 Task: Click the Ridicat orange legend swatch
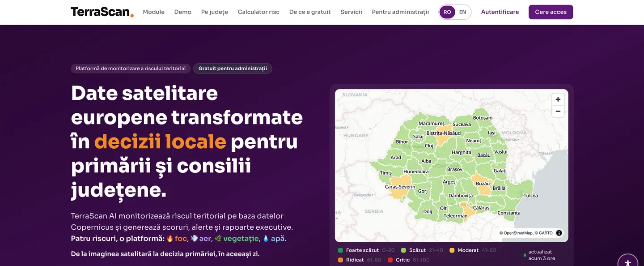click(341, 260)
